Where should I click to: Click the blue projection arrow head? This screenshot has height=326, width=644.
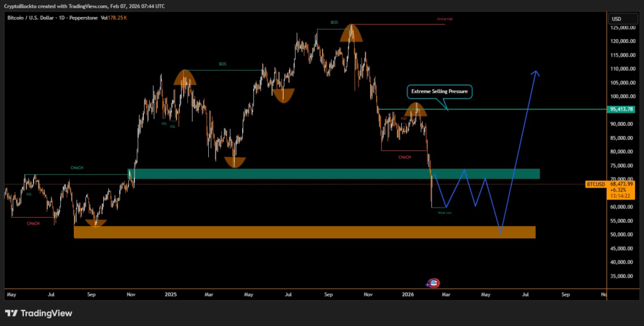point(535,72)
